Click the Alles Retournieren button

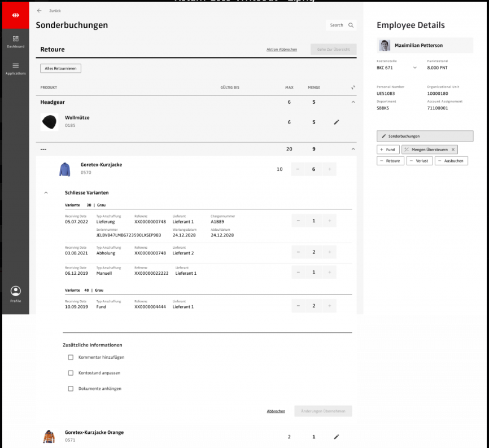tap(61, 68)
